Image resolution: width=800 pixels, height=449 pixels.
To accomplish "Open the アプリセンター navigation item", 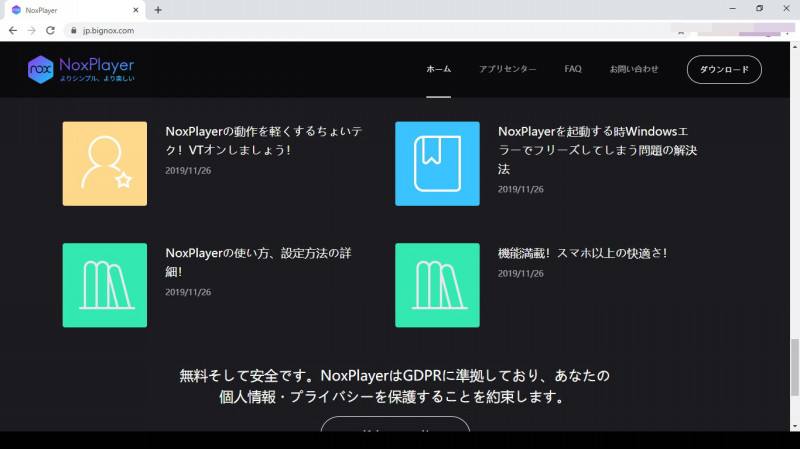I will (x=507, y=69).
